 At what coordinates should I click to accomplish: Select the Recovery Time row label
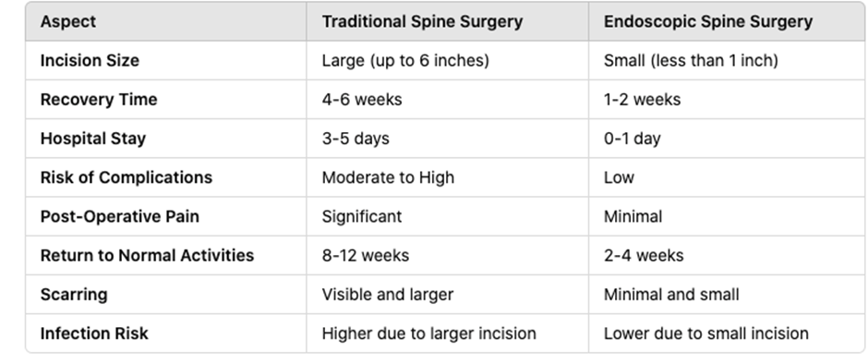point(99,100)
